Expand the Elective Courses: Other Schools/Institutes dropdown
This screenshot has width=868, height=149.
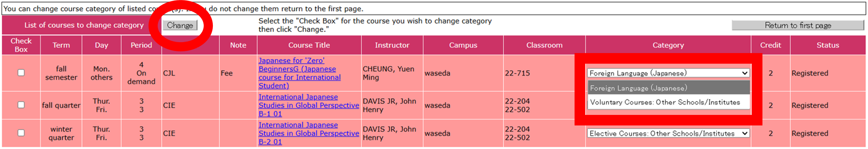(668, 134)
